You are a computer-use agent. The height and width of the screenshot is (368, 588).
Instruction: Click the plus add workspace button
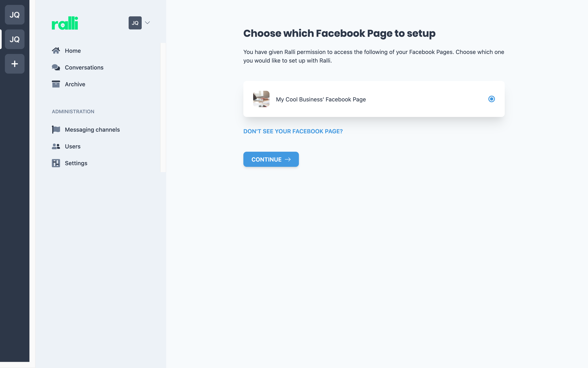tap(14, 64)
